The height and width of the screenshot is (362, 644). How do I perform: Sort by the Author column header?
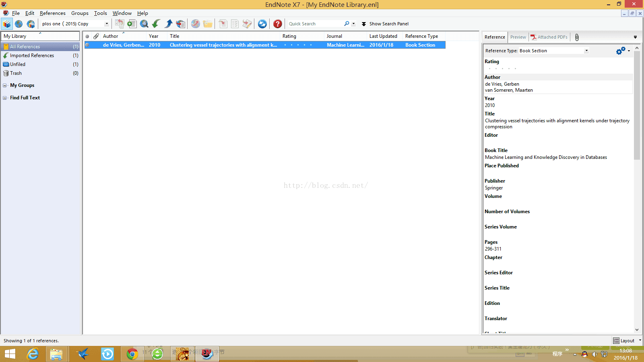coord(123,36)
